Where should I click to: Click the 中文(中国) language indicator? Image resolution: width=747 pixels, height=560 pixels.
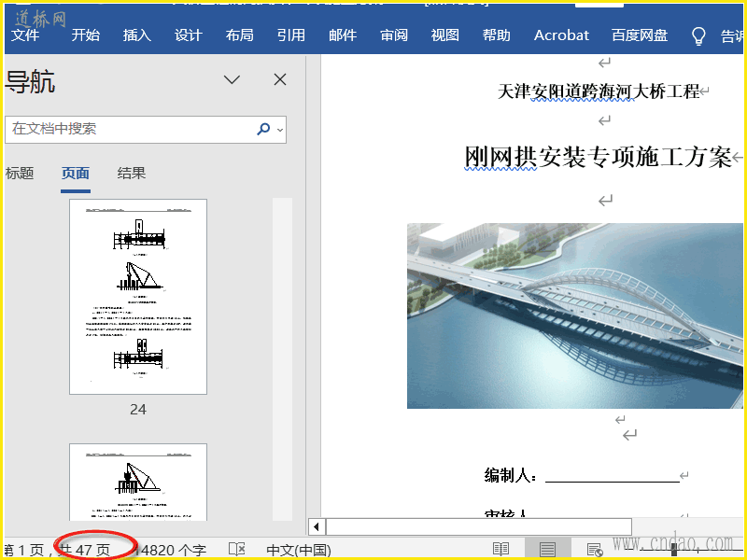[x=299, y=550]
